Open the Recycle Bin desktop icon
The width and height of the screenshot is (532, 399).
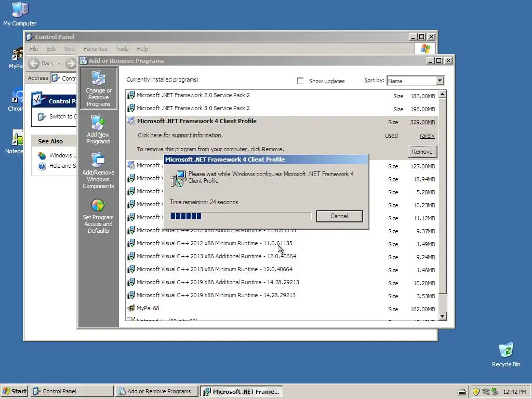pos(506,355)
